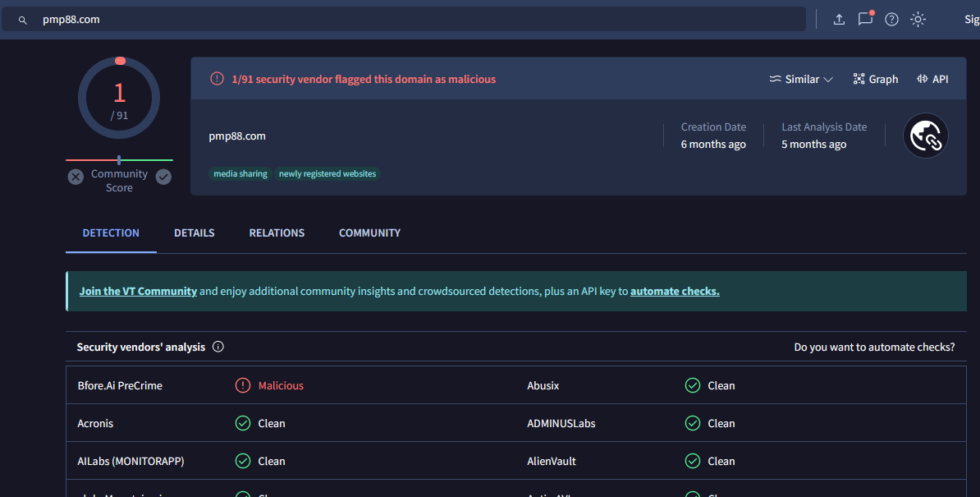Image resolution: width=980 pixels, height=497 pixels.
Task: Open the Join the VT Community link
Action: pos(138,292)
